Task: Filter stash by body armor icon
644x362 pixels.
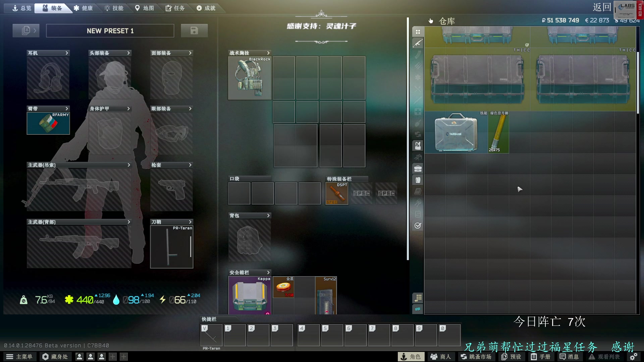Action: pos(418,180)
